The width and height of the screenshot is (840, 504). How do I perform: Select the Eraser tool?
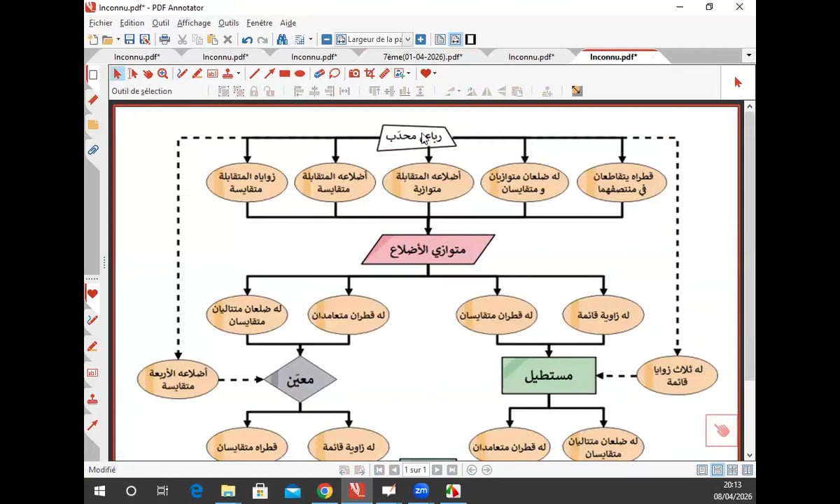[319, 73]
